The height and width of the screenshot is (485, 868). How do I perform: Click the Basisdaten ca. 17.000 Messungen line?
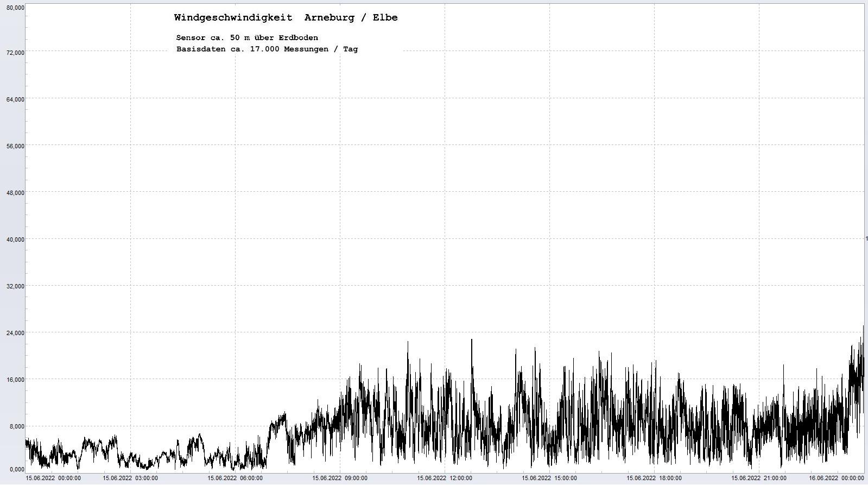click(267, 49)
